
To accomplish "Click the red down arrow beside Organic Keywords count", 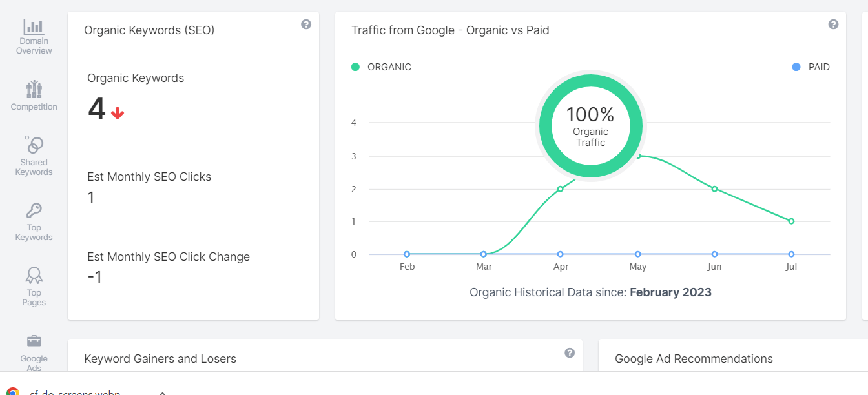I will point(117,113).
